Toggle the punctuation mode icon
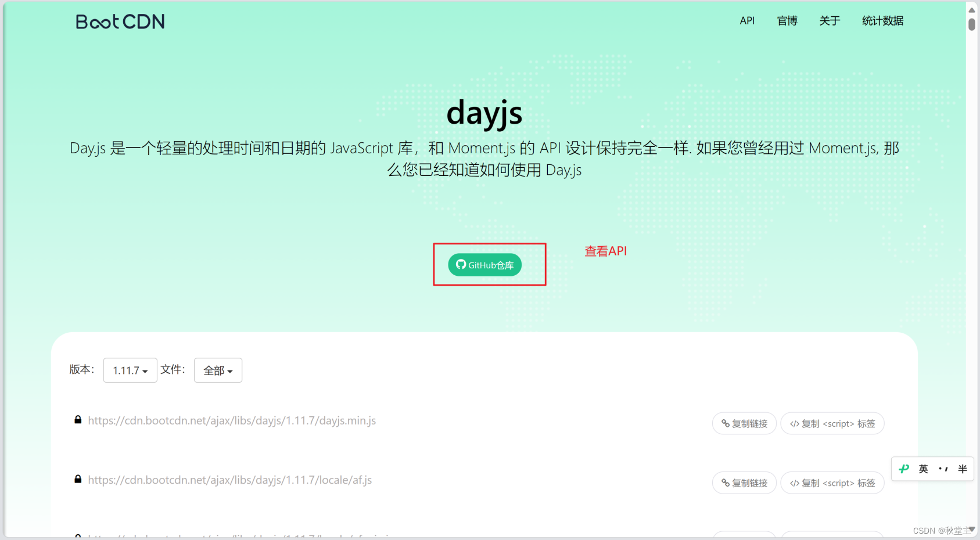Image resolution: width=980 pixels, height=540 pixels. [943, 469]
